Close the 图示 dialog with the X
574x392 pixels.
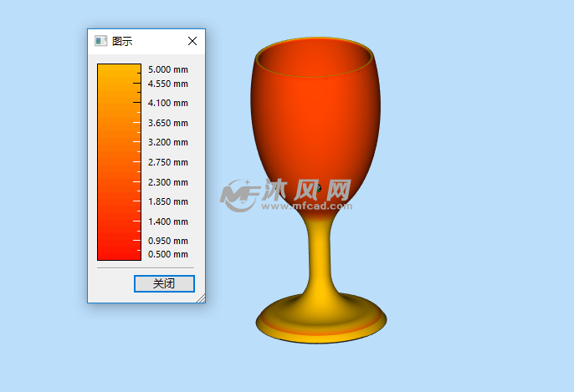tap(192, 41)
